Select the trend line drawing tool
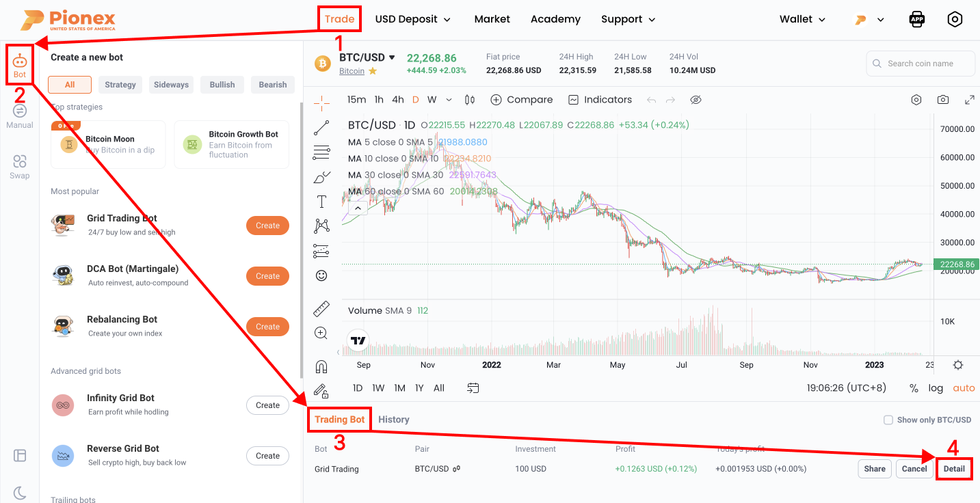 point(321,126)
